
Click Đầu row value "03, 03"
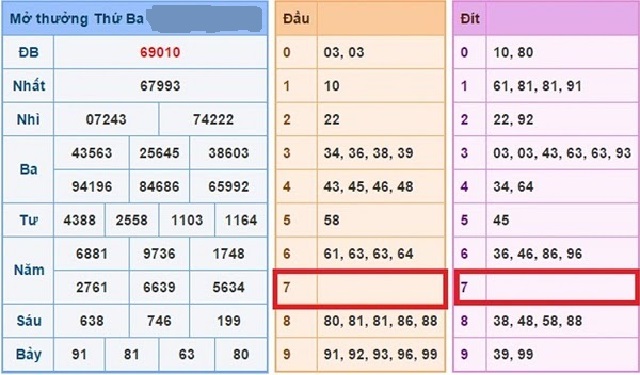[x=344, y=52]
